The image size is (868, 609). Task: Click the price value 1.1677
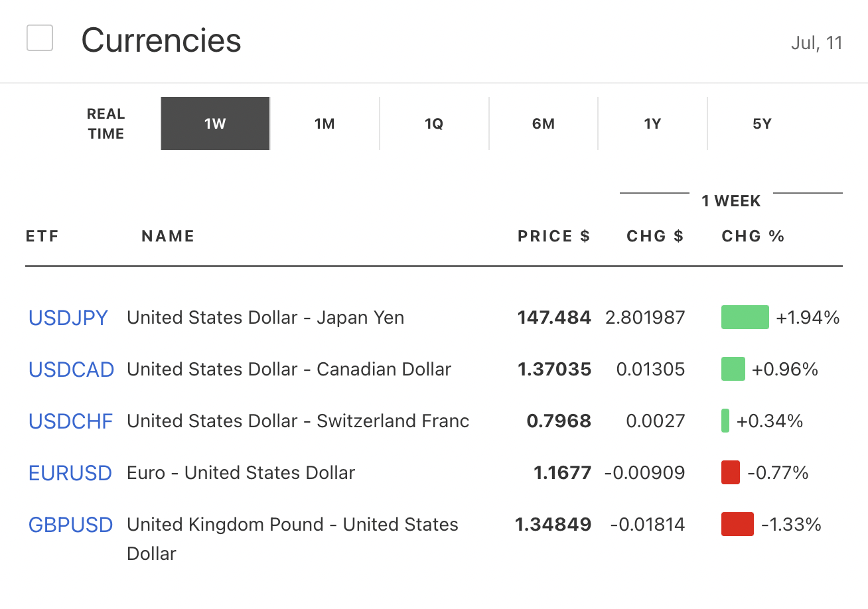point(562,473)
